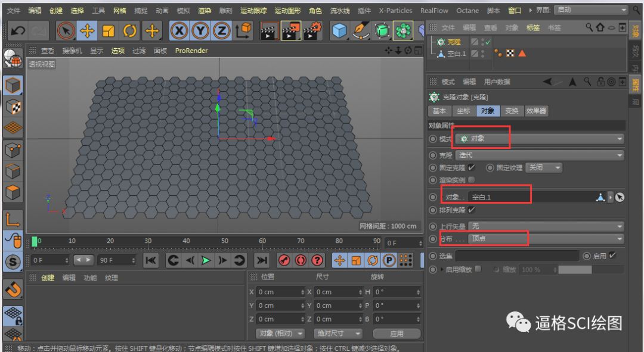The image size is (644, 352).
Task: Open the 文件 menu in main menu bar
Action: click(x=13, y=10)
